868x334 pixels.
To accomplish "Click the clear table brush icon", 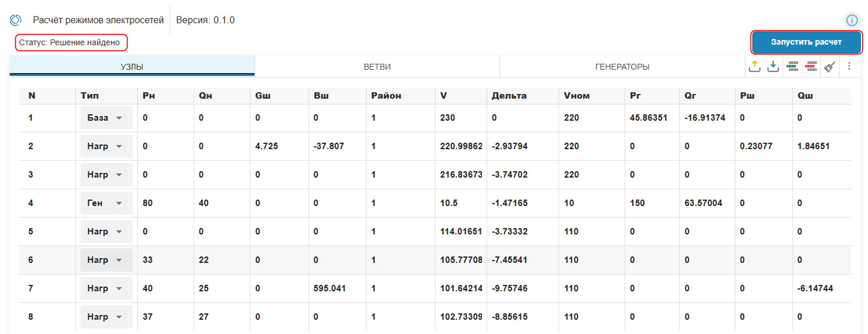I will [x=830, y=67].
